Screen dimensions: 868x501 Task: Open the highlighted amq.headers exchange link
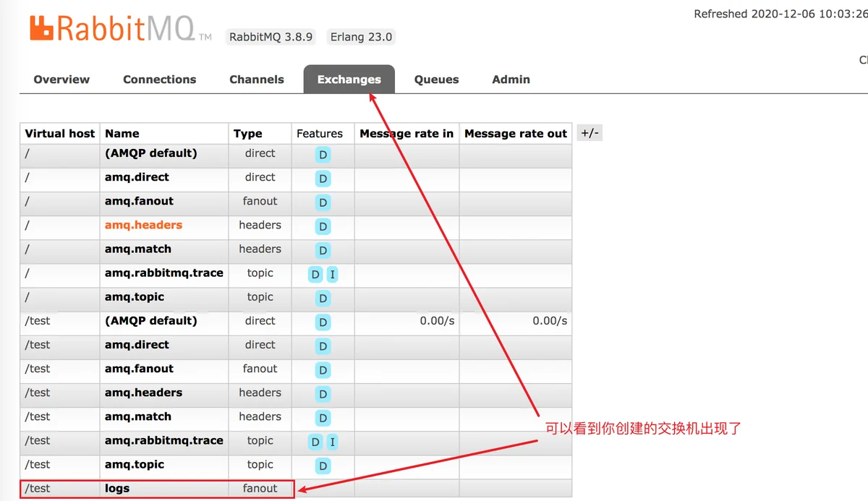143,225
